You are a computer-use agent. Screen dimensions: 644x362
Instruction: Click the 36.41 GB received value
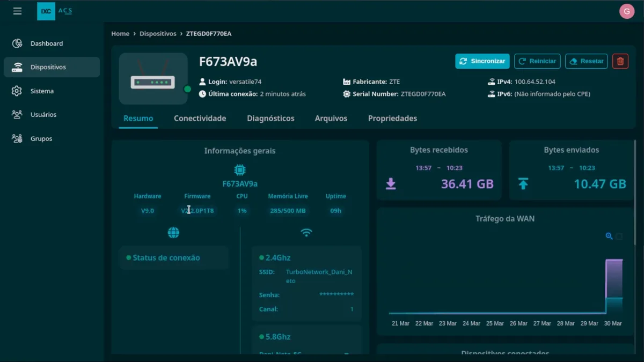pos(467,184)
